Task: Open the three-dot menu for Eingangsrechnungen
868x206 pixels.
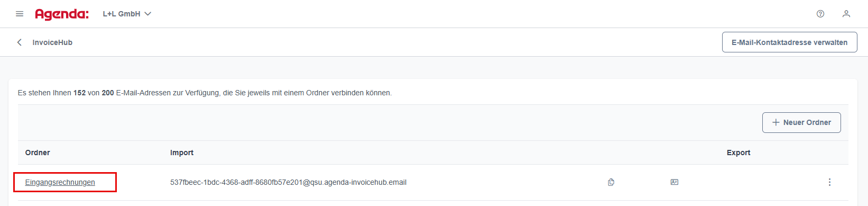Action: [829, 182]
